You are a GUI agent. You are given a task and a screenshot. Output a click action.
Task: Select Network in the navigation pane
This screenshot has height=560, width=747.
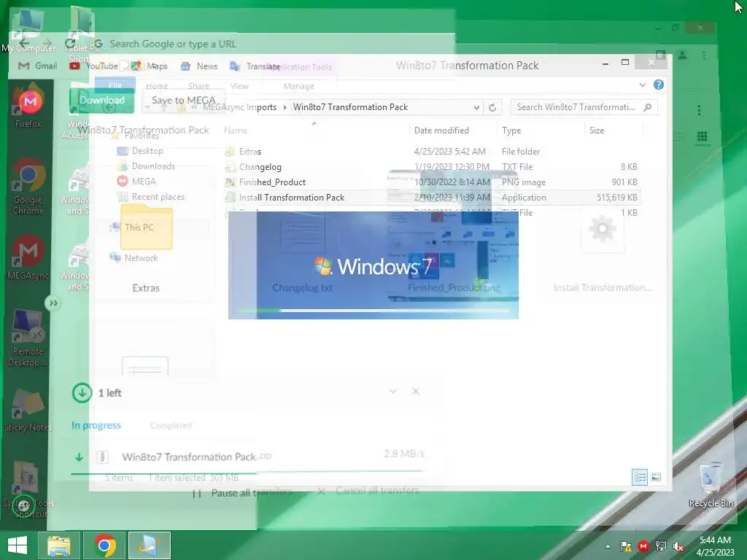tap(134, 257)
